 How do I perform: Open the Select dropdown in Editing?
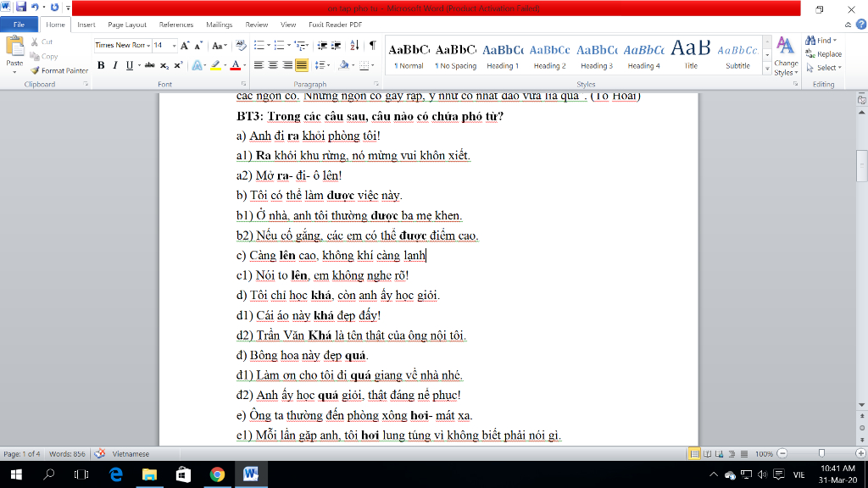coord(824,68)
